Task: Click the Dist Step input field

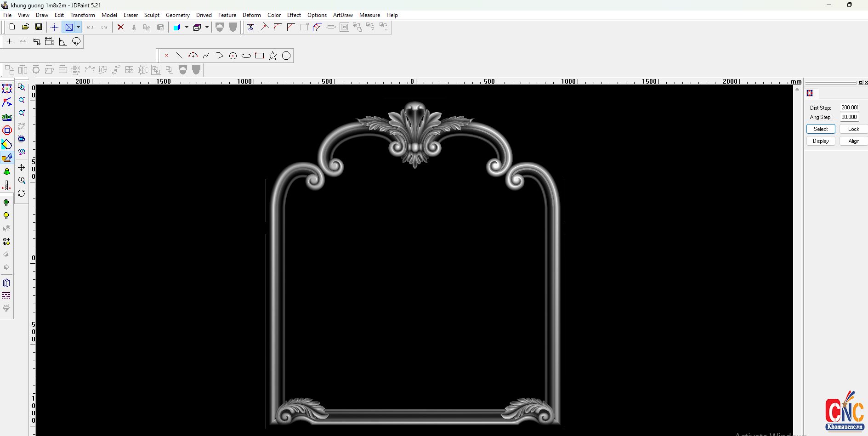Action: pyautogui.click(x=849, y=108)
